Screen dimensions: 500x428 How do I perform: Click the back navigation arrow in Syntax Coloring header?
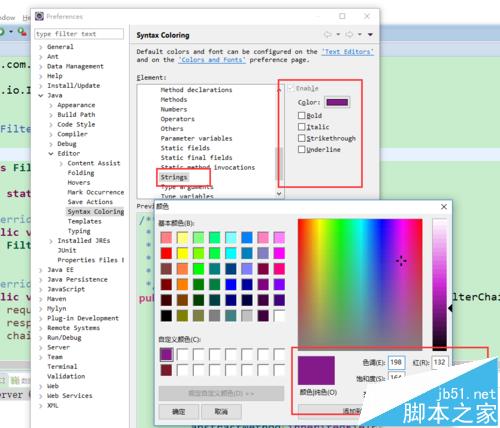tap(328, 34)
